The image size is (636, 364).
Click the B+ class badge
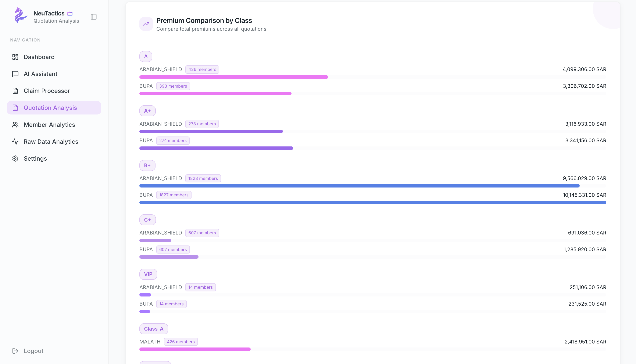point(147,165)
